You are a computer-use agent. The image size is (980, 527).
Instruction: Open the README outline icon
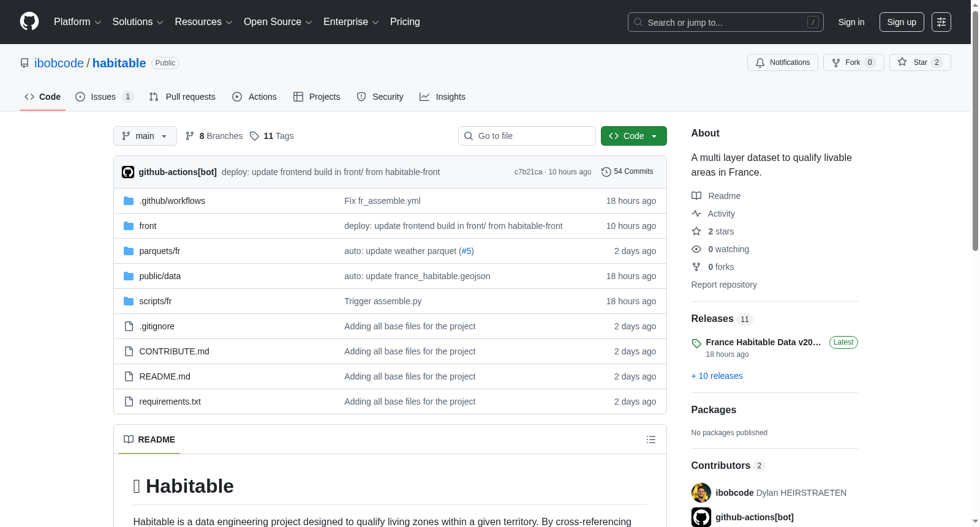(x=651, y=439)
